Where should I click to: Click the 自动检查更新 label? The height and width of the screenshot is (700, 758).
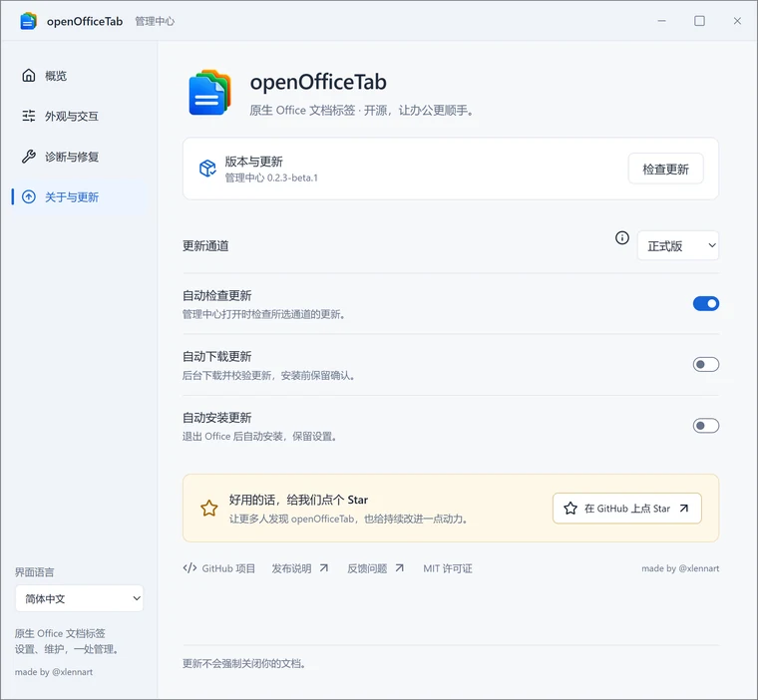pos(217,295)
